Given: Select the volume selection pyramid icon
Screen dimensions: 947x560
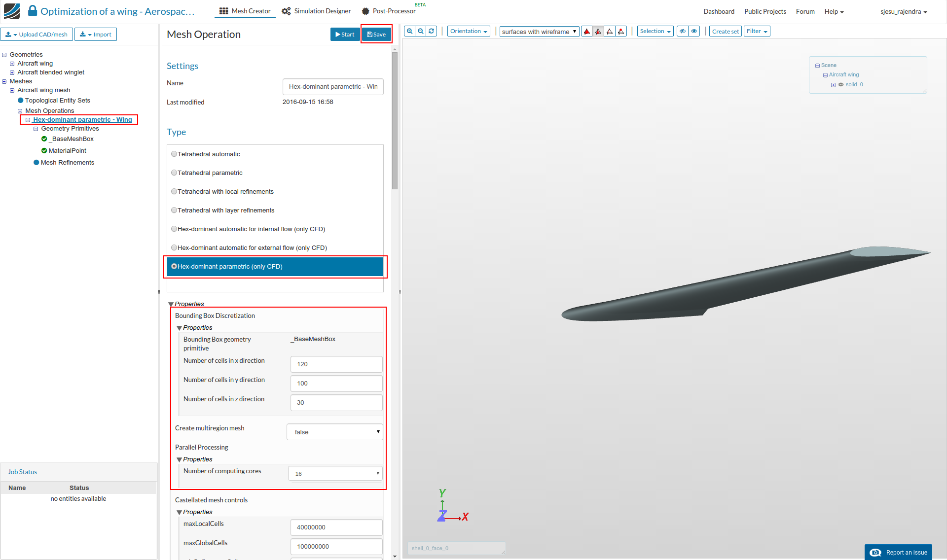Looking at the screenshot, I should click(587, 32).
